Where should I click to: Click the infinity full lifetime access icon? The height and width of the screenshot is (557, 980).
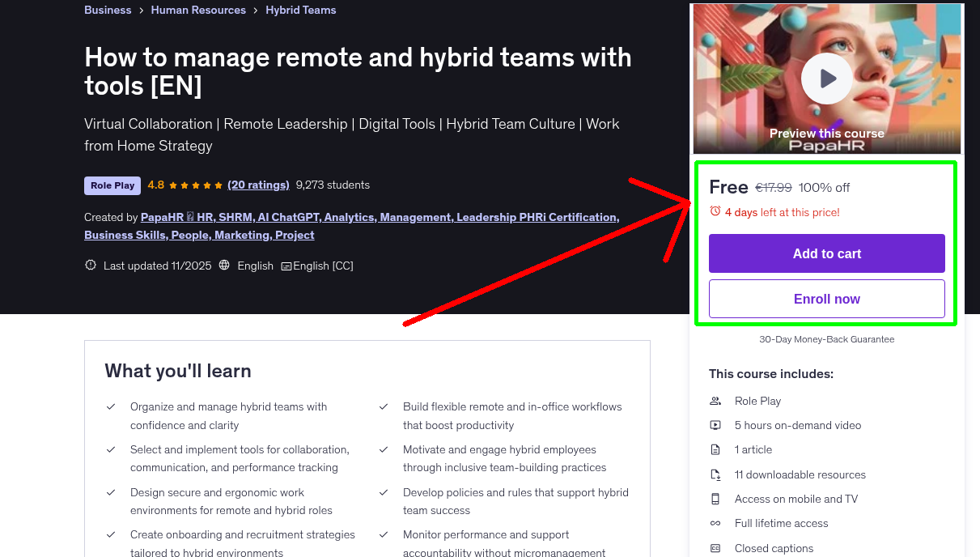pos(715,523)
